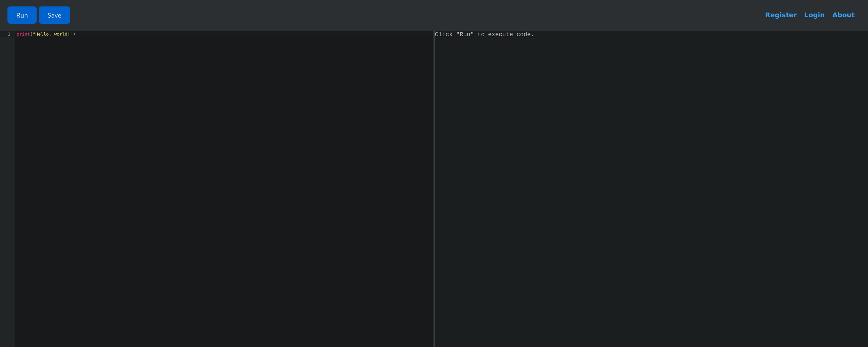
Task: Save the code with the Save button
Action: tap(54, 15)
